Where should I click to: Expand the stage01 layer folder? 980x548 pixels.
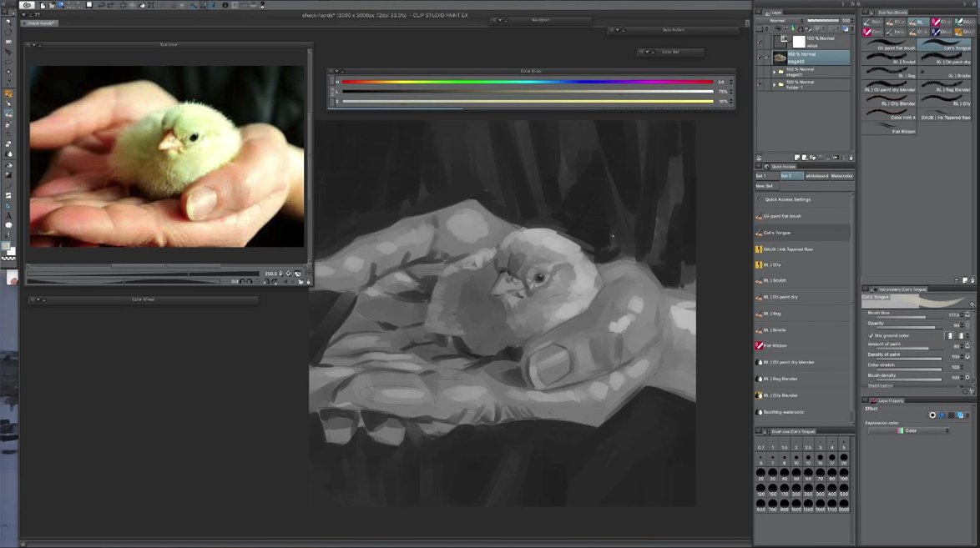pyautogui.click(x=775, y=72)
